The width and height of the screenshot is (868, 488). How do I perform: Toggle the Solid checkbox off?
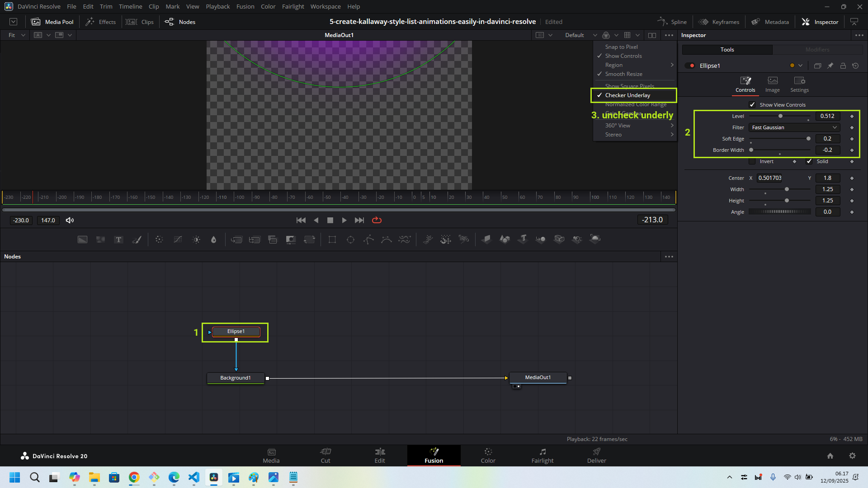pyautogui.click(x=809, y=161)
